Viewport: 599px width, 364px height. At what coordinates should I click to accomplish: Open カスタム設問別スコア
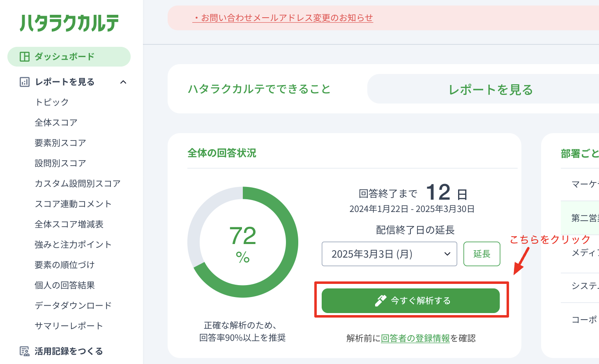pyautogui.click(x=78, y=184)
